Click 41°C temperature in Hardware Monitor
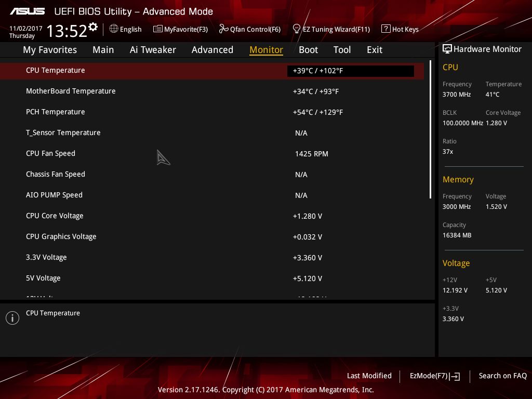 pos(493,95)
